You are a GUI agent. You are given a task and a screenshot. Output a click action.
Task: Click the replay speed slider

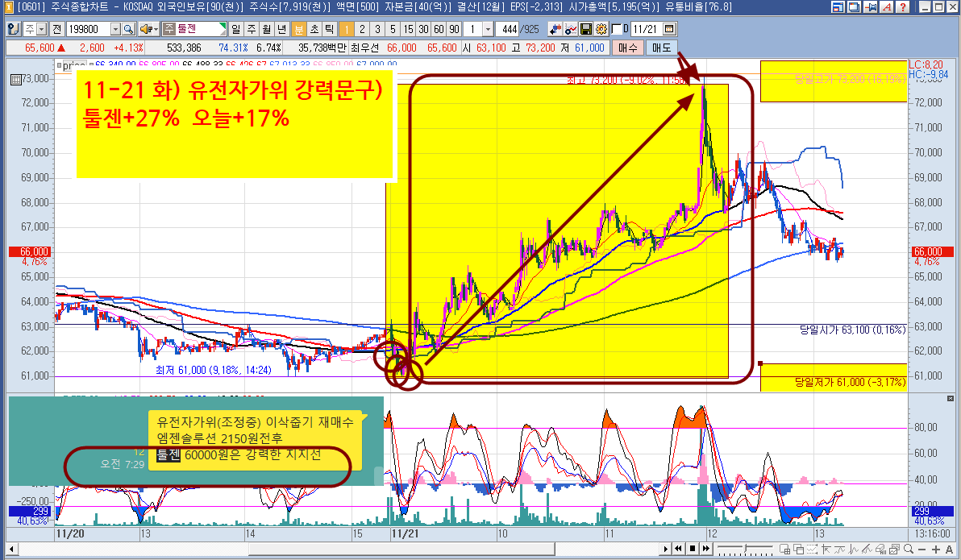(x=745, y=549)
